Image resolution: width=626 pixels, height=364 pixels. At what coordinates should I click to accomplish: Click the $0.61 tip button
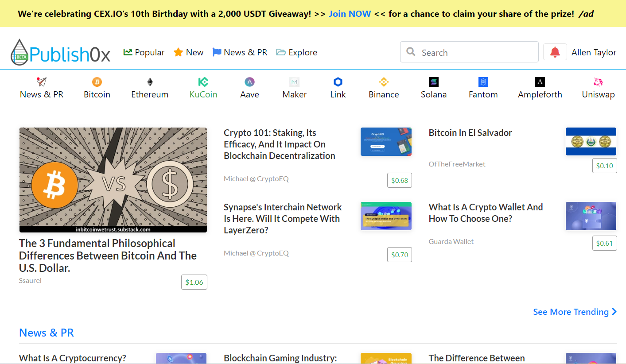[x=605, y=243]
